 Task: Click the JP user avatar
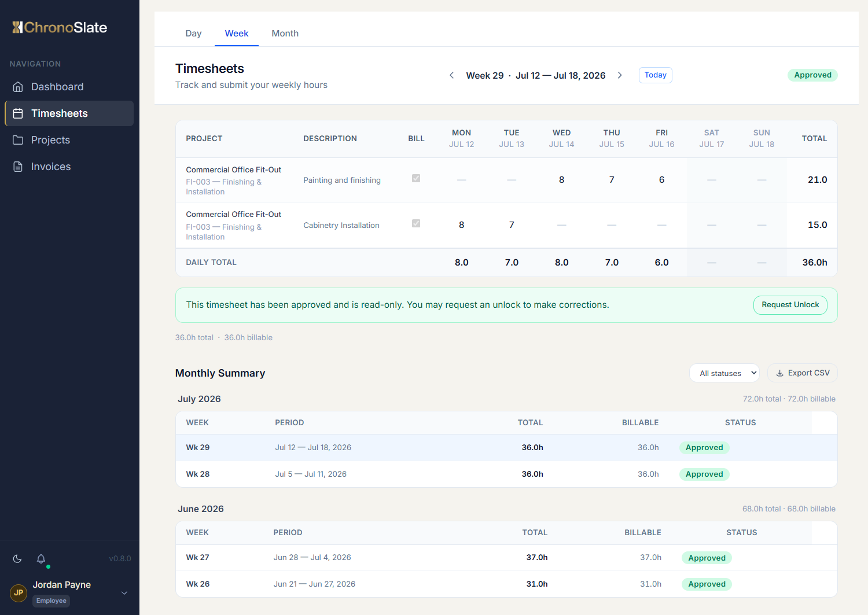[x=19, y=593]
